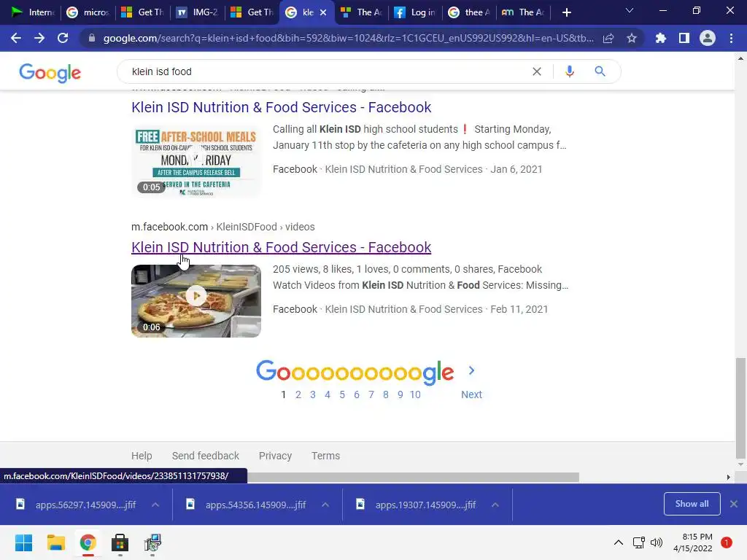Share this page via the share icon
Viewport: 747px width, 560px height.
click(x=608, y=38)
